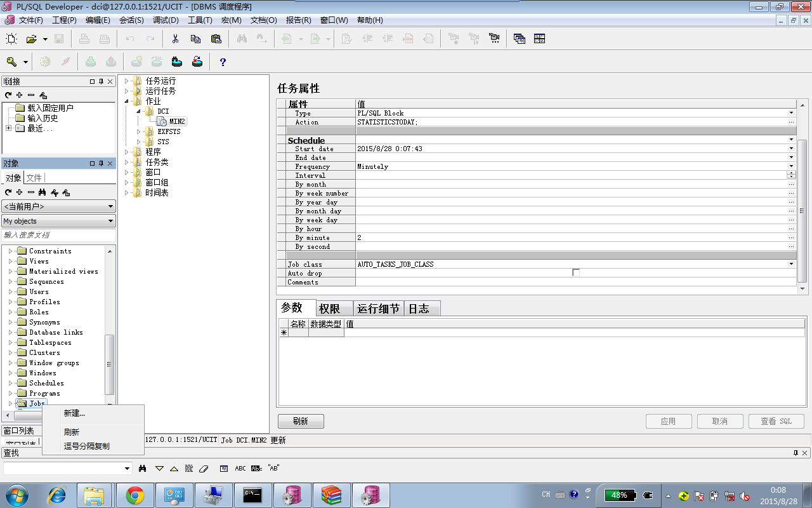Click the Cut scissors toolbar icon
Screen dimensions: 812x508
point(175,39)
